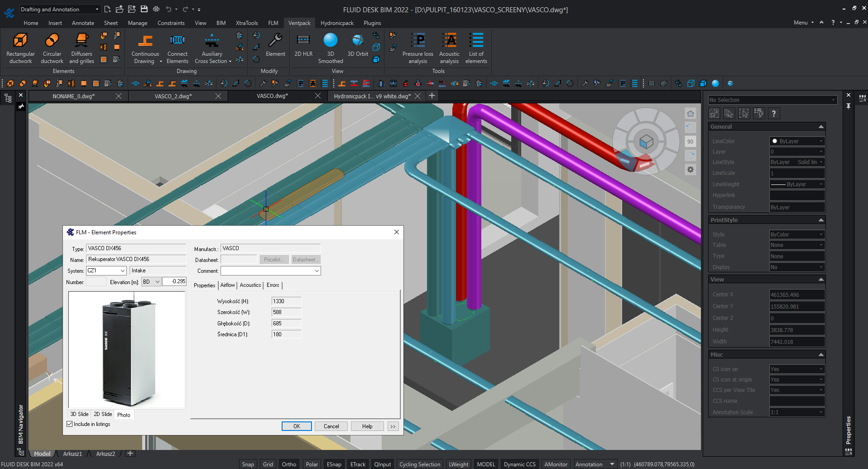Switch to the Airflow tab
The image size is (868, 469).
[227, 285]
